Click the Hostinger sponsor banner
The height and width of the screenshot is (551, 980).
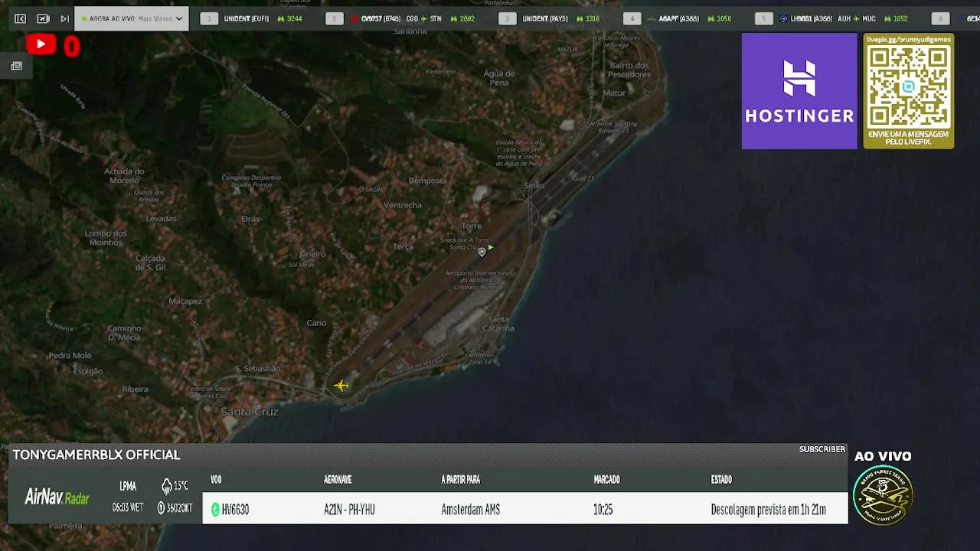point(799,91)
